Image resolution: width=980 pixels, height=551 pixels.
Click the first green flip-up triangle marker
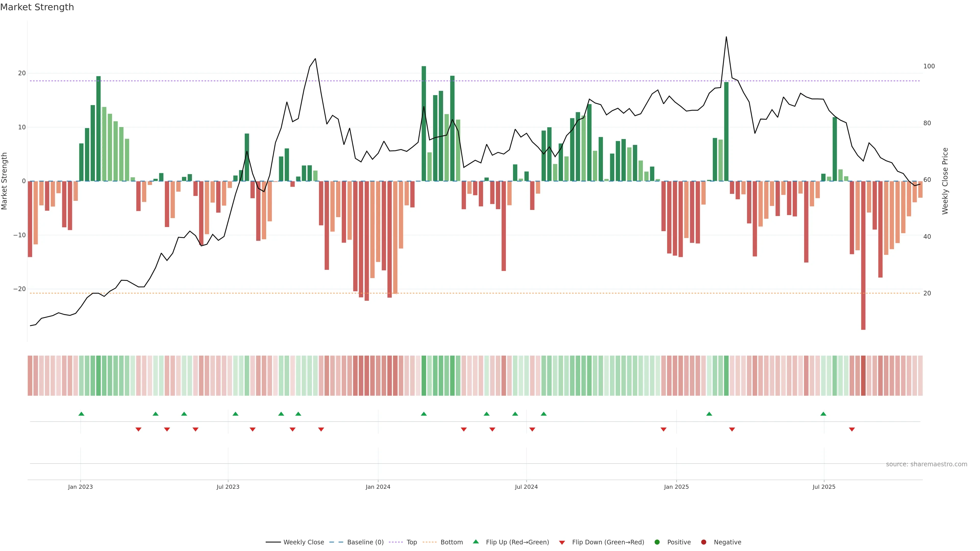click(x=81, y=414)
